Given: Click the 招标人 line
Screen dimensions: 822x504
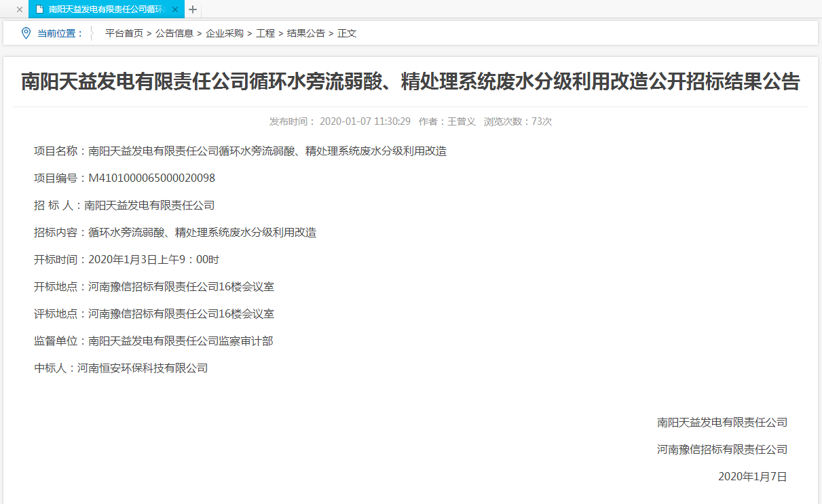Looking at the screenshot, I should coord(124,205).
